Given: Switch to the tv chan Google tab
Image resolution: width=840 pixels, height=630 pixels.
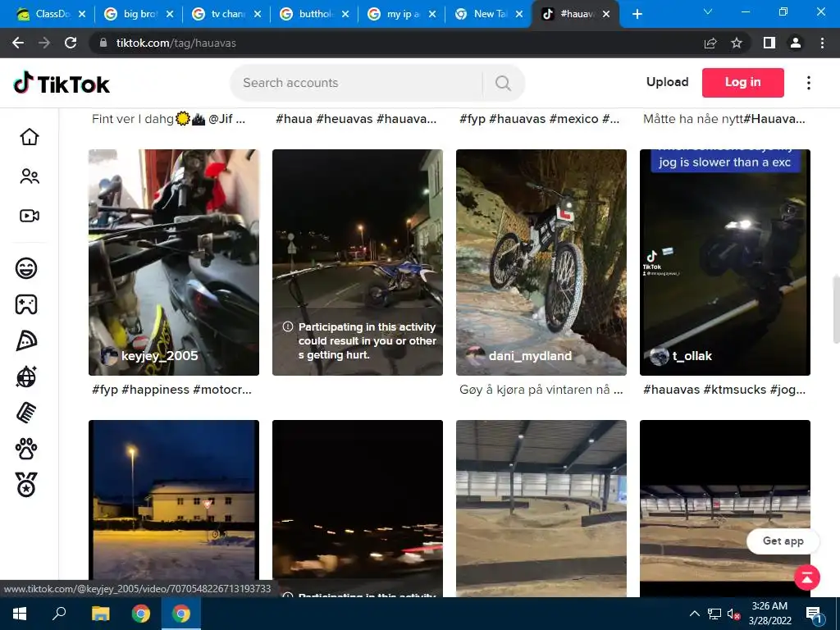Looking at the screenshot, I should point(227,14).
